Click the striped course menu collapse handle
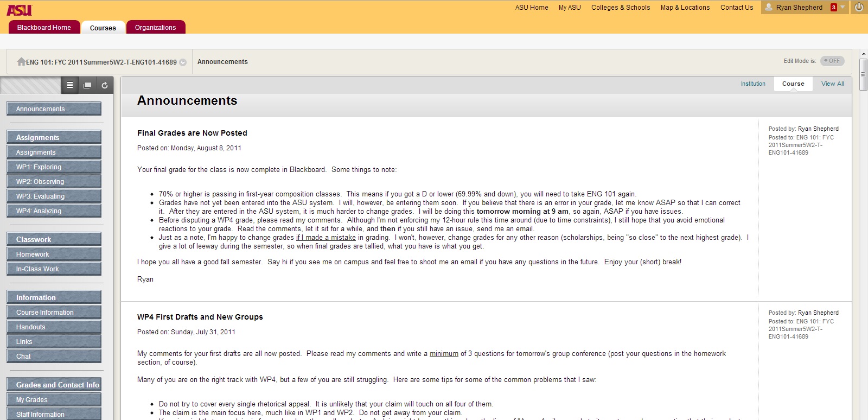Viewport: 868px width, 420px height. click(30, 85)
